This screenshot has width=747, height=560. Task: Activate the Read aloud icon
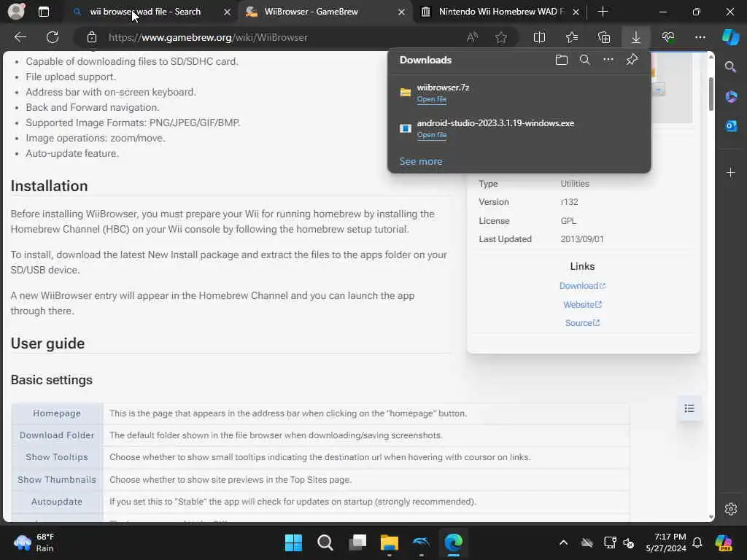tap(472, 37)
